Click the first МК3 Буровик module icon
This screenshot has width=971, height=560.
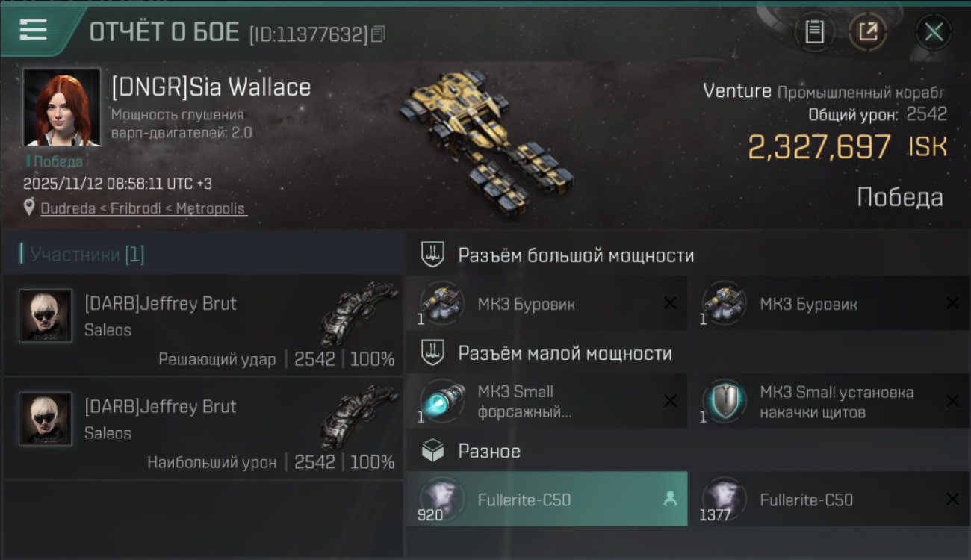point(441,303)
